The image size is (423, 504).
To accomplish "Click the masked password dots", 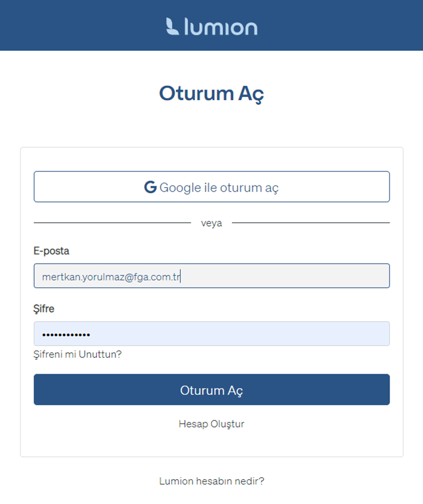I will tap(66, 335).
